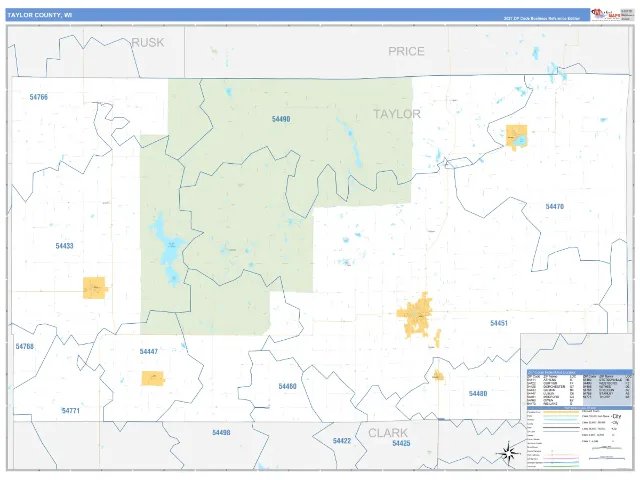640x480 pixels.
Task: Click the thick orange line sample in legend
Action: tap(561, 413)
